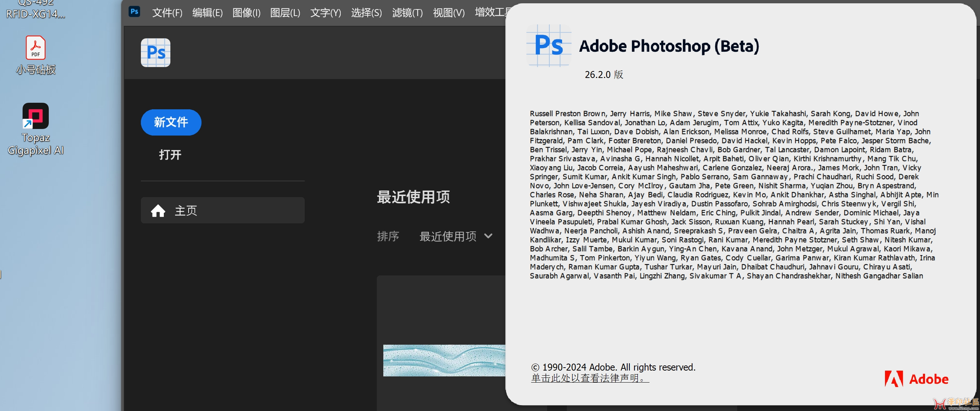Click 单击此处以查看法律声明 legal notice link

tap(590, 378)
